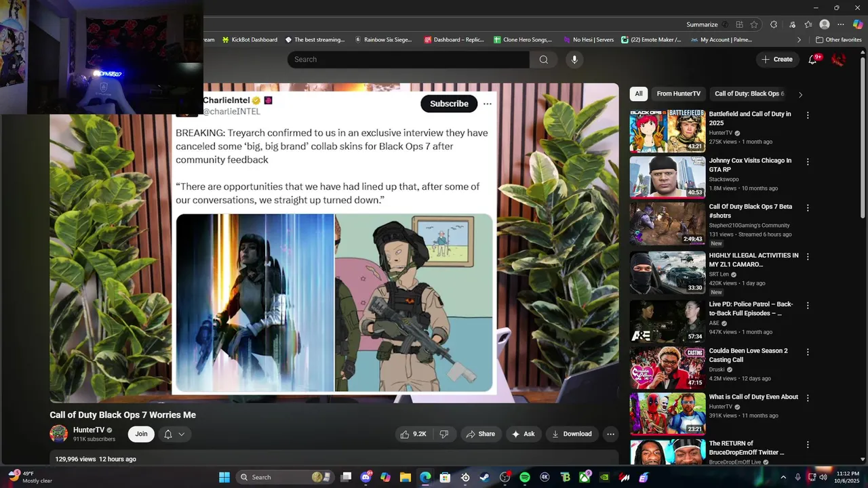Start voice search with microphone icon

(574, 60)
